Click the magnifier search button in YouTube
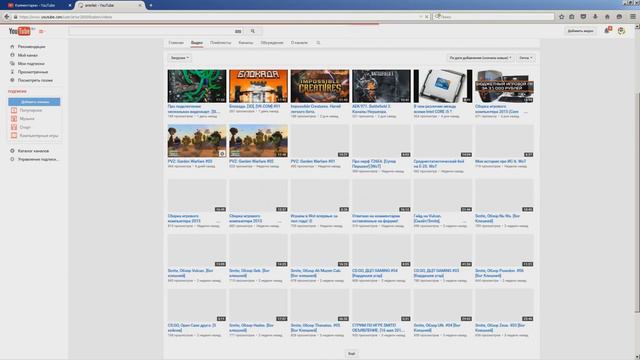Viewport: 640px width, 360px height. point(253,31)
